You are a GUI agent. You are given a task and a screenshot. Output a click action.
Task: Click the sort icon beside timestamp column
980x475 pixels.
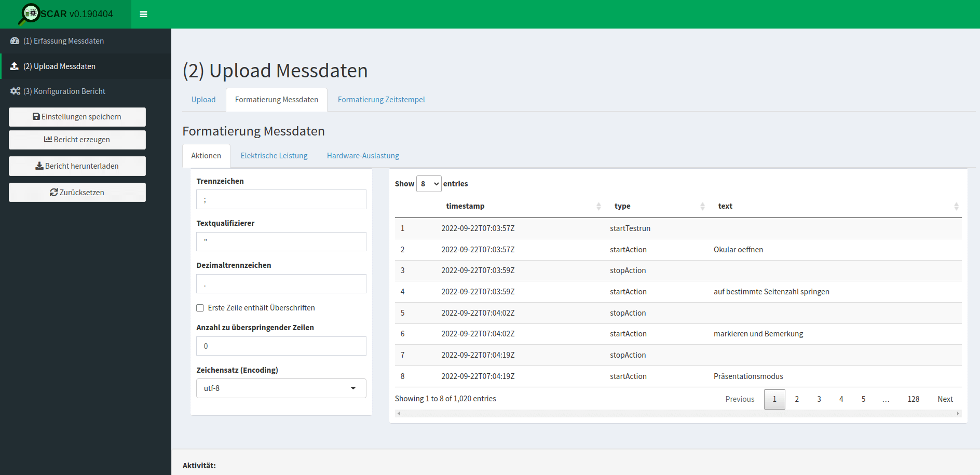[x=598, y=206]
